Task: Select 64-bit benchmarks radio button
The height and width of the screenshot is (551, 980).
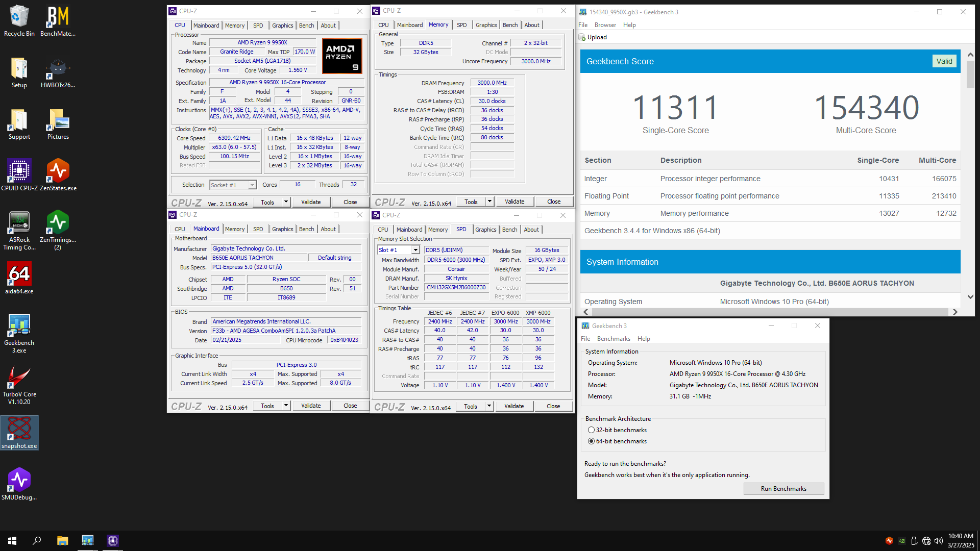Action: tap(591, 441)
